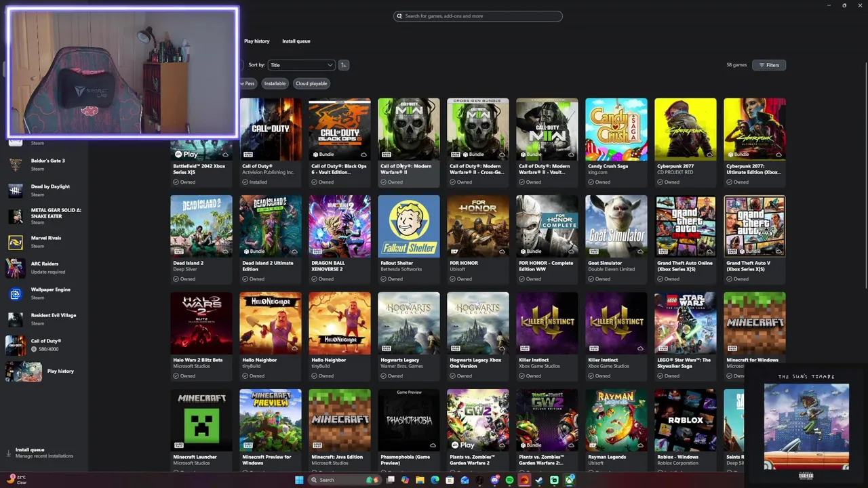This screenshot has height=488, width=868.
Task: Open Play history in the sidebar
Action: [x=44, y=371]
